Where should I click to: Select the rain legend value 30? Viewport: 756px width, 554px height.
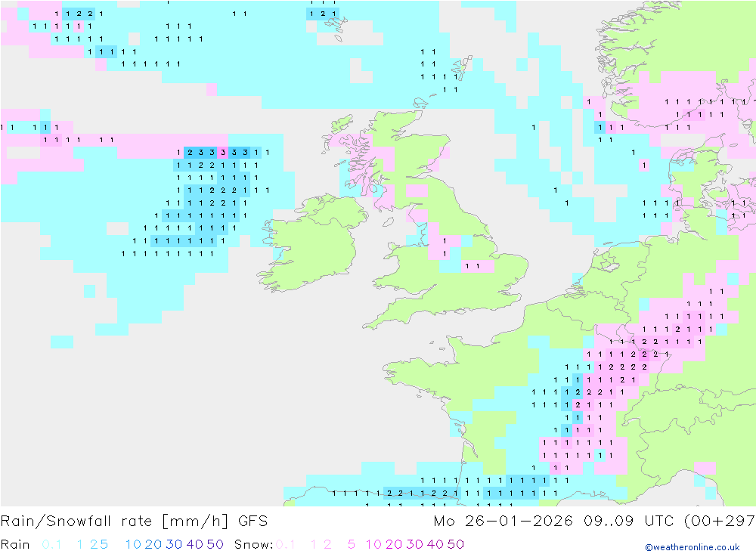pos(174,544)
